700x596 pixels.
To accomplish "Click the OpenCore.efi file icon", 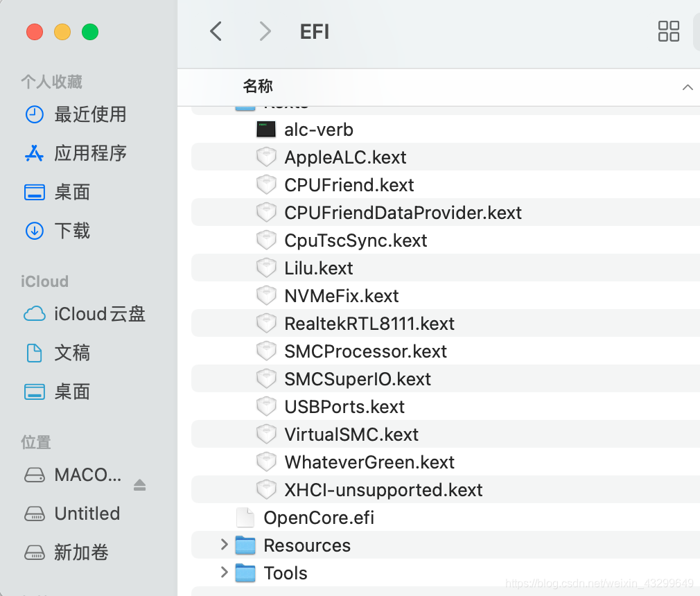I will point(245,517).
